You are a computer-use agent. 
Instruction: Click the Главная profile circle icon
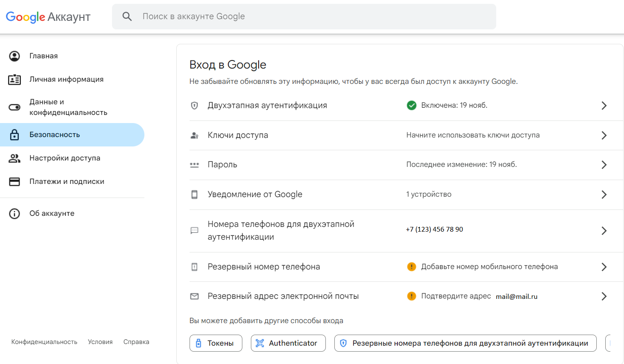pos(14,56)
